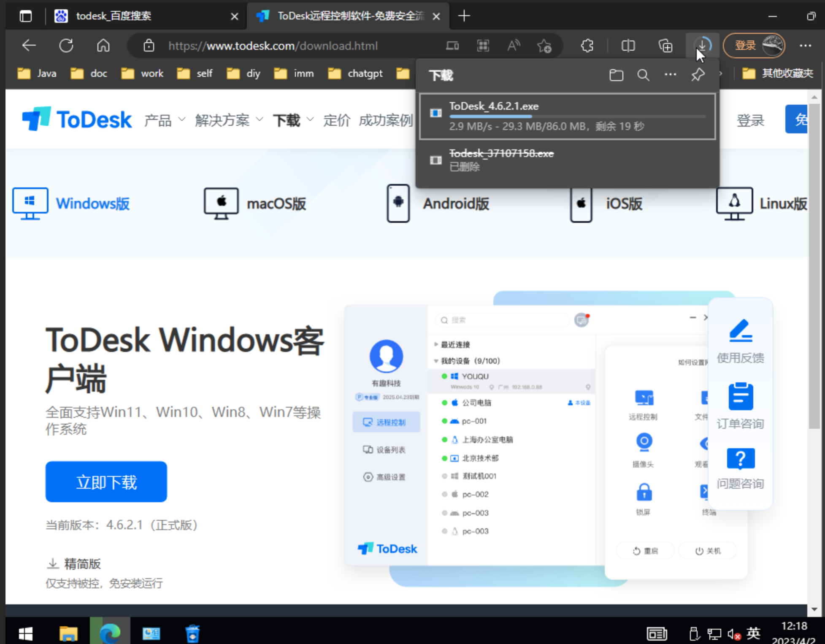Open 订单咨询 in side widget

click(x=740, y=406)
